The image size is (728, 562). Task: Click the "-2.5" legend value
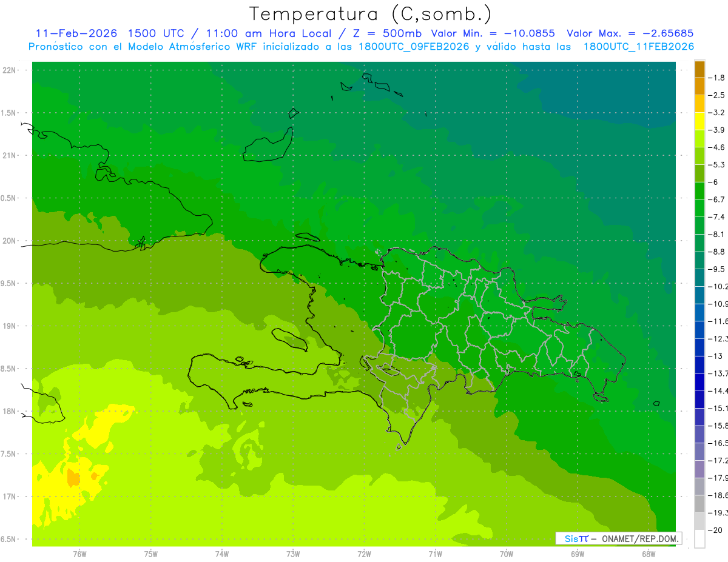716,95
